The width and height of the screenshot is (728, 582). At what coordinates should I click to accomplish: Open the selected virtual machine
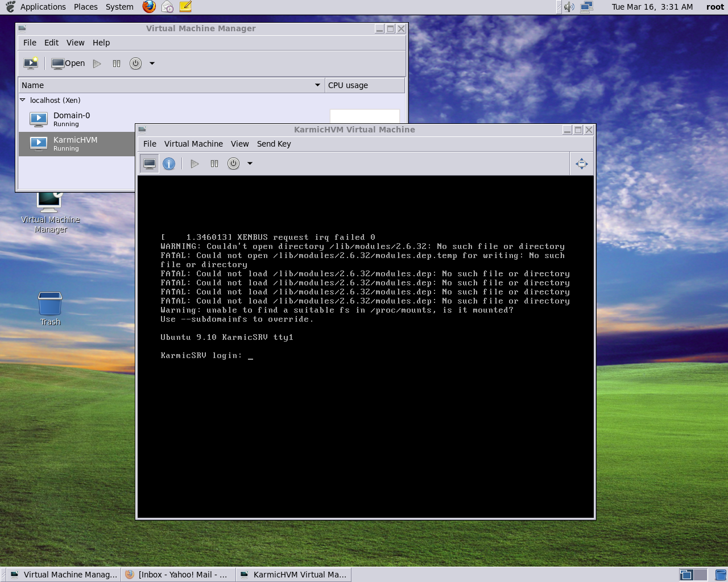coord(68,63)
